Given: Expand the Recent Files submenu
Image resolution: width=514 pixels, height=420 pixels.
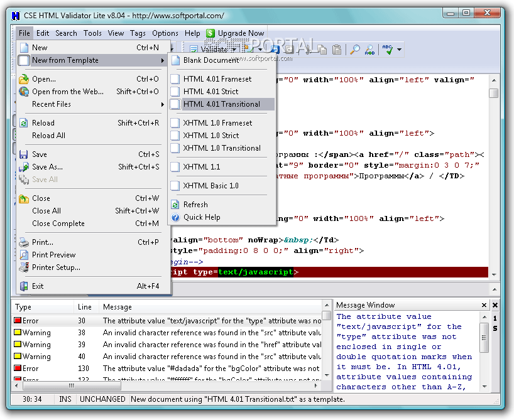Looking at the screenshot, I should 94,104.
